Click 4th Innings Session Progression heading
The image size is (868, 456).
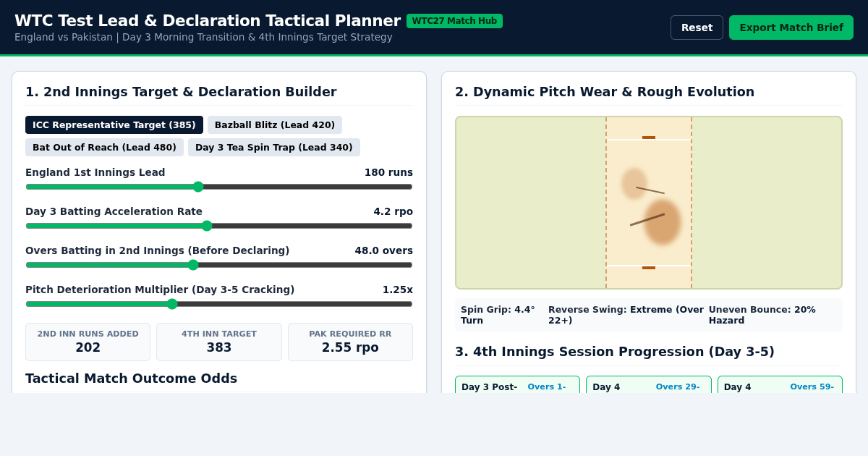(615, 352)
